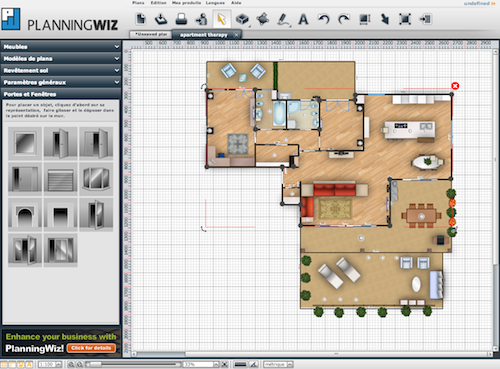Expand the Modèles de plans panel

(x=61, y=59)
